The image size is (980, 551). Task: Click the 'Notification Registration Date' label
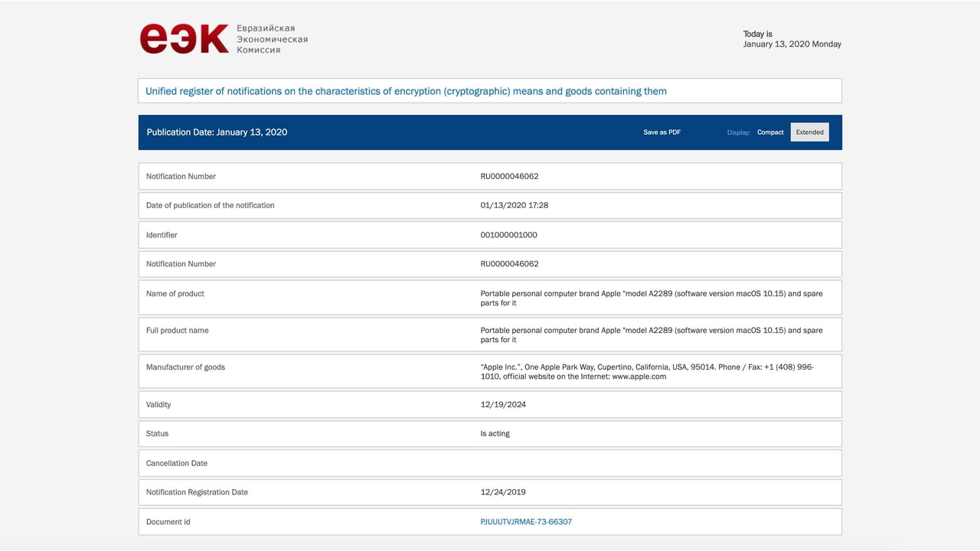197,493
